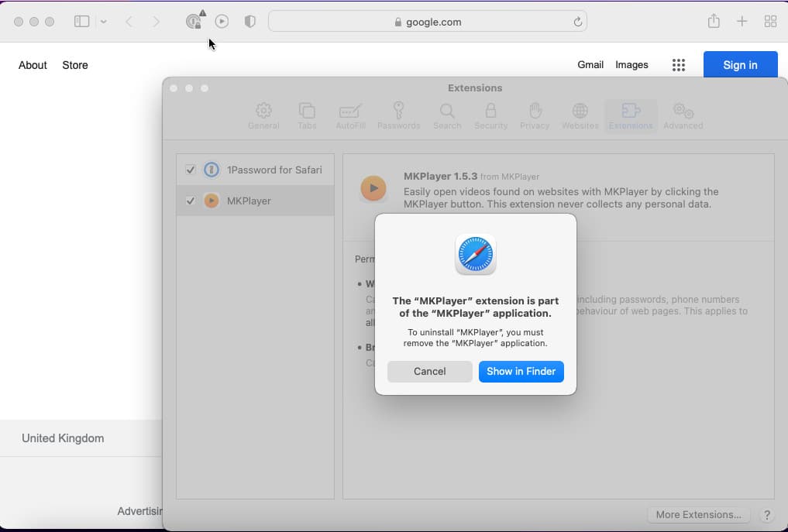Add a new tab with plus icon

tap(742, 21)
